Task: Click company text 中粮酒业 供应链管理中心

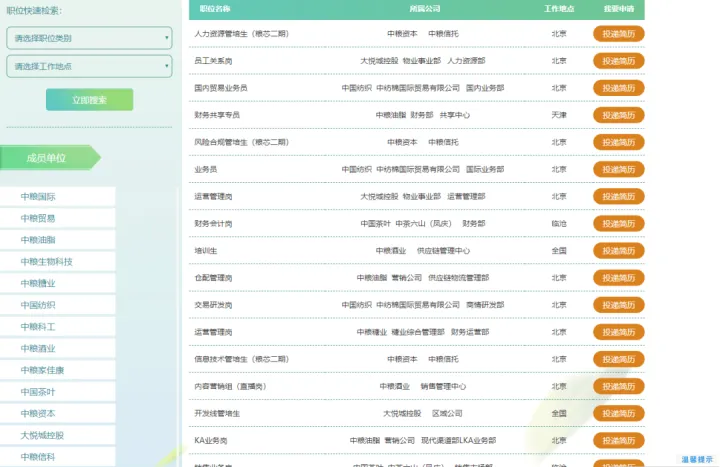Action: pyautogui.click(x=423, y=251)
